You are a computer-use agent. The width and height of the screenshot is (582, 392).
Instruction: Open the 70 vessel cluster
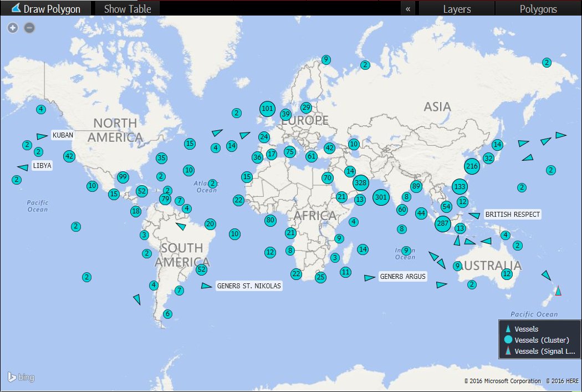(328, 178)
